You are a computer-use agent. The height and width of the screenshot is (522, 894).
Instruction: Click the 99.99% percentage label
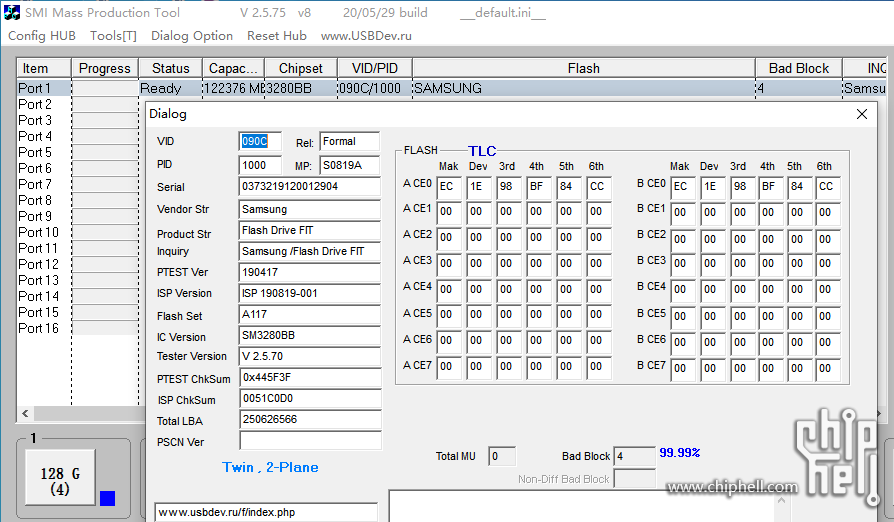pyautogui.click(x=680, y=452)
